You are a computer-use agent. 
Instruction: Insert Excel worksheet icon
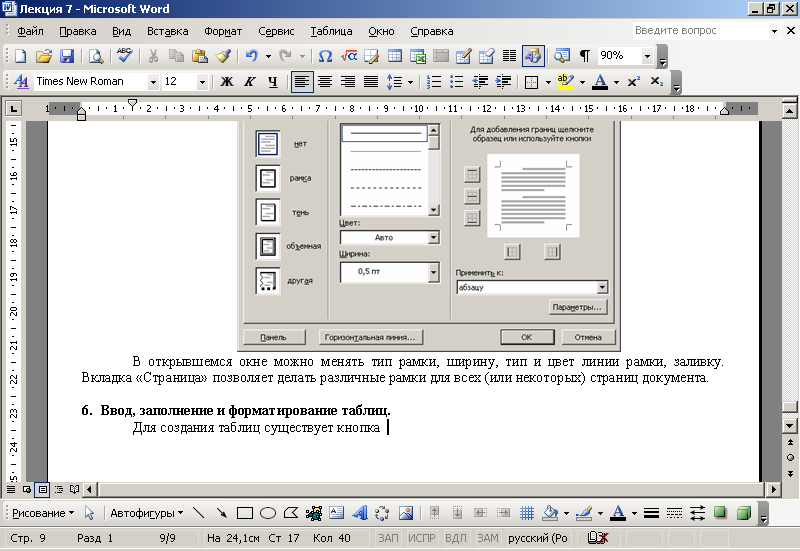click(x=418, y=56)
